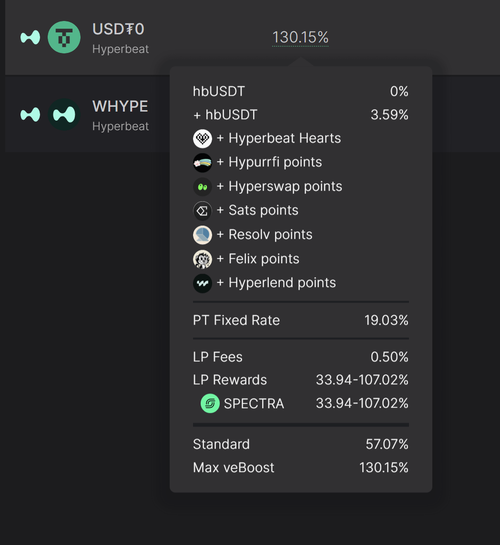Click the Hyperbeat Hearts icon

coord(202,138)
